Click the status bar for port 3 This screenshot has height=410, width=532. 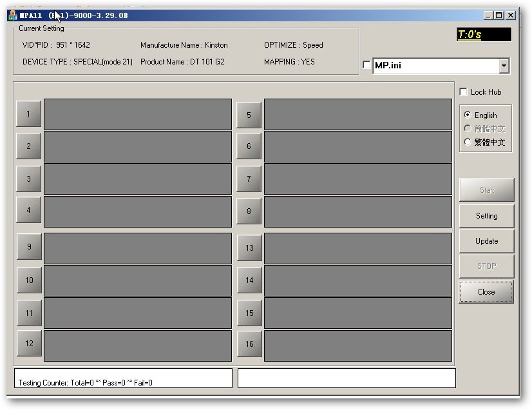click(x=137, y=179)
